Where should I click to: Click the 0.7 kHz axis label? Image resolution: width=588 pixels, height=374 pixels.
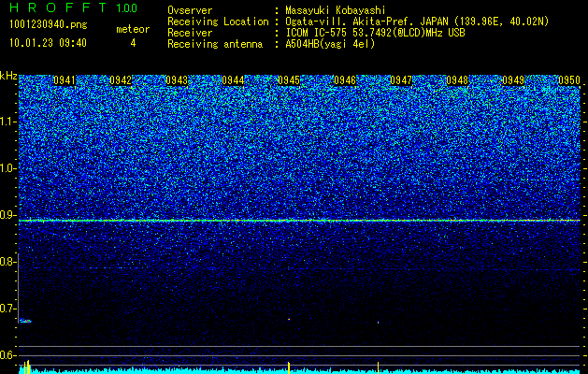tap(7, 309)
